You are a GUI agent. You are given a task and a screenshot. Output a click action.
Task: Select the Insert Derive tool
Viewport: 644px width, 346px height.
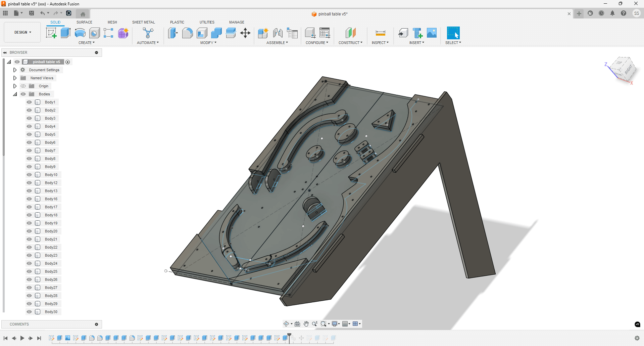pyautogui.click(x=403, y=33)
